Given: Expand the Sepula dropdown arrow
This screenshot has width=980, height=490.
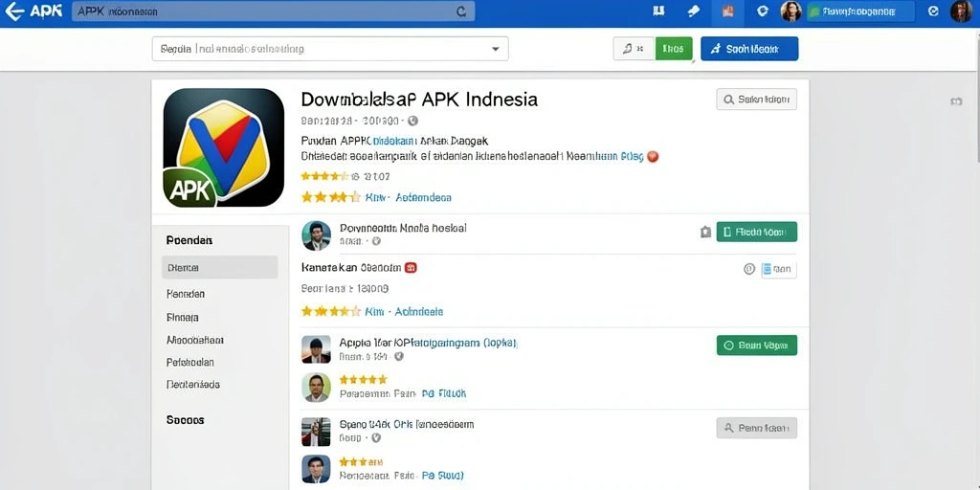Looking at the screenshot, I should pyautogui.click(x=496, y=49).
